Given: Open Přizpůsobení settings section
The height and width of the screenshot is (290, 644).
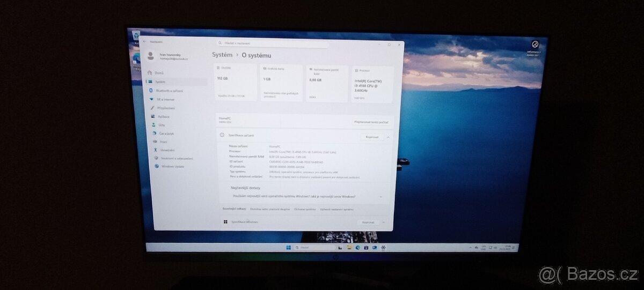Looking at the screenshot, I should (x=166, y=108).
